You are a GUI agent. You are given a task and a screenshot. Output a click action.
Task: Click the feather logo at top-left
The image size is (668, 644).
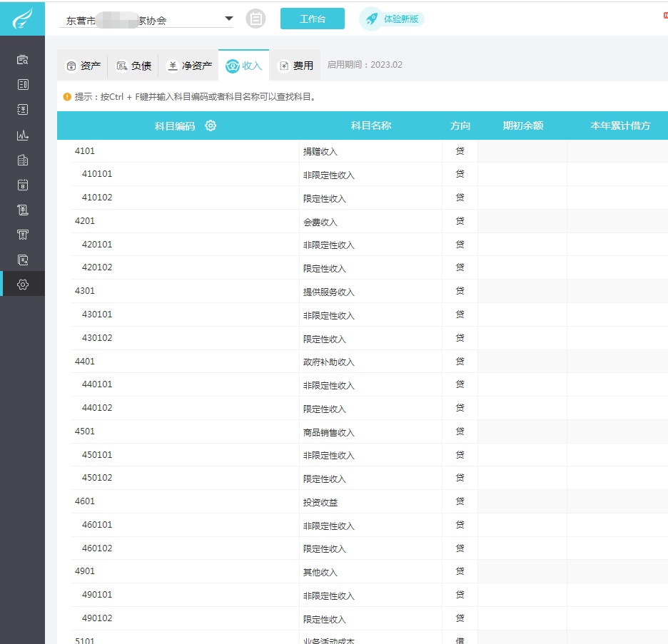[x=22, y=19]
